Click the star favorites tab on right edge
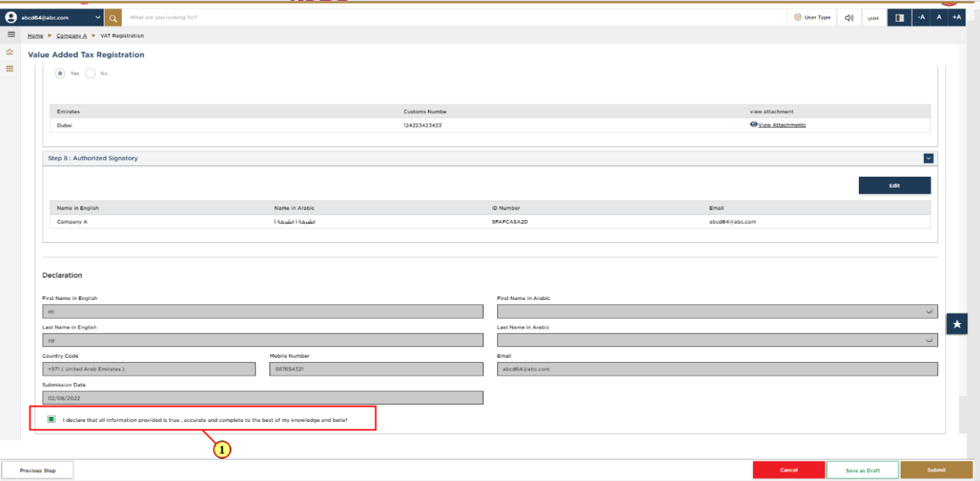This screenshot has height=481, width=980. pyautogui.click(x=957, y=324)
